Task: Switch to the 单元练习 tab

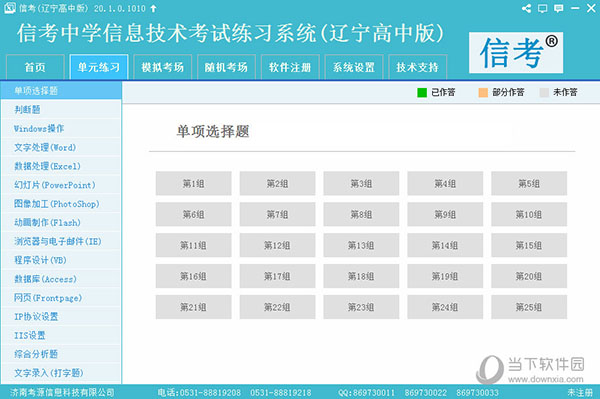Action: point(99,67)
